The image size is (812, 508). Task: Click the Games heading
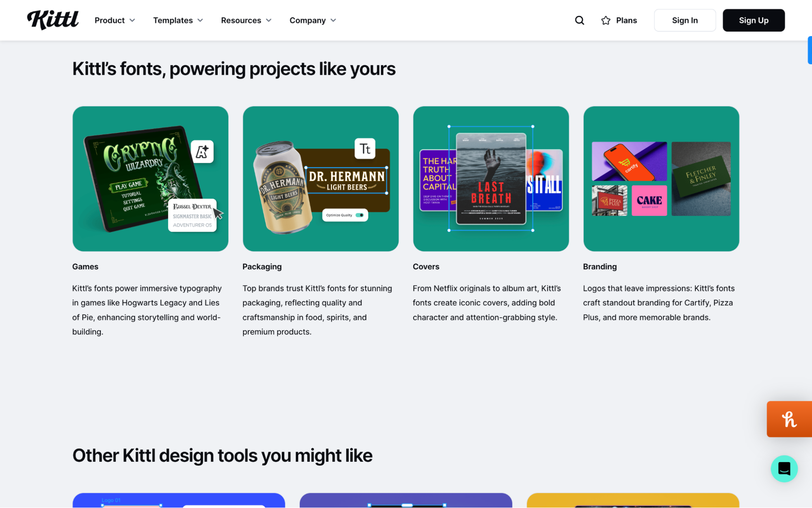pyautogui.click(x=85, y=267)
